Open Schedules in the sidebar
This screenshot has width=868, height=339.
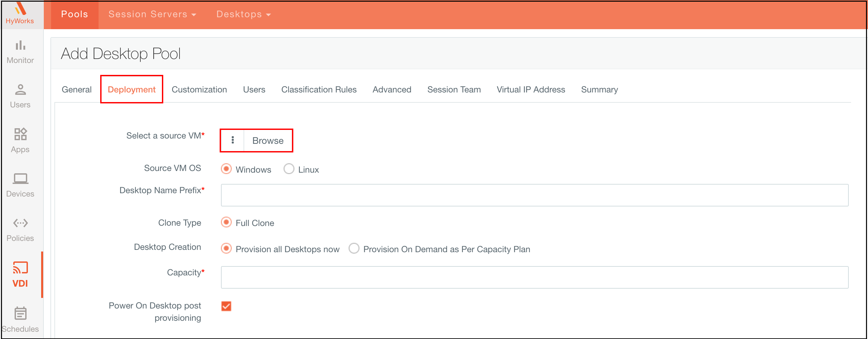click(20, 320)
